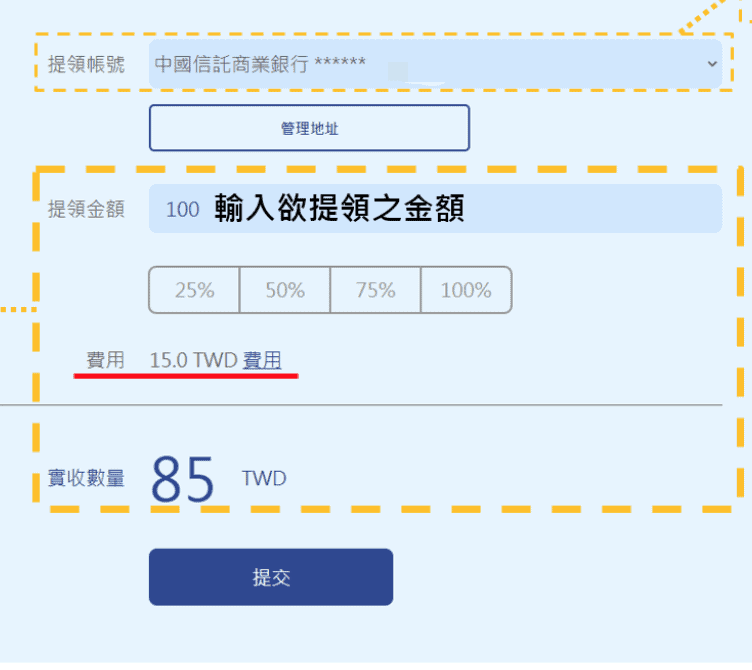Click the 管理地址 button
This screenshot has width=752, height=670.
309,128
